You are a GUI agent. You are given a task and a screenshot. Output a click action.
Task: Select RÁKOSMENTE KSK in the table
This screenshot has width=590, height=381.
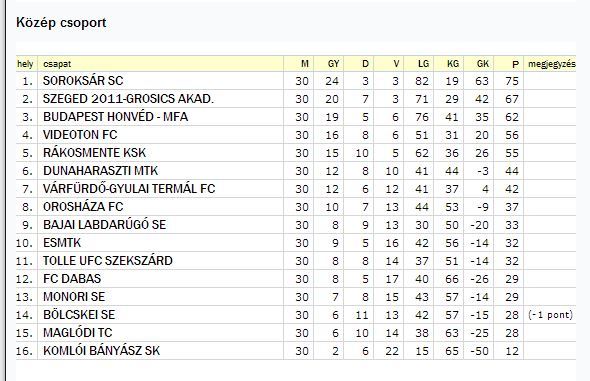point(94,153)
